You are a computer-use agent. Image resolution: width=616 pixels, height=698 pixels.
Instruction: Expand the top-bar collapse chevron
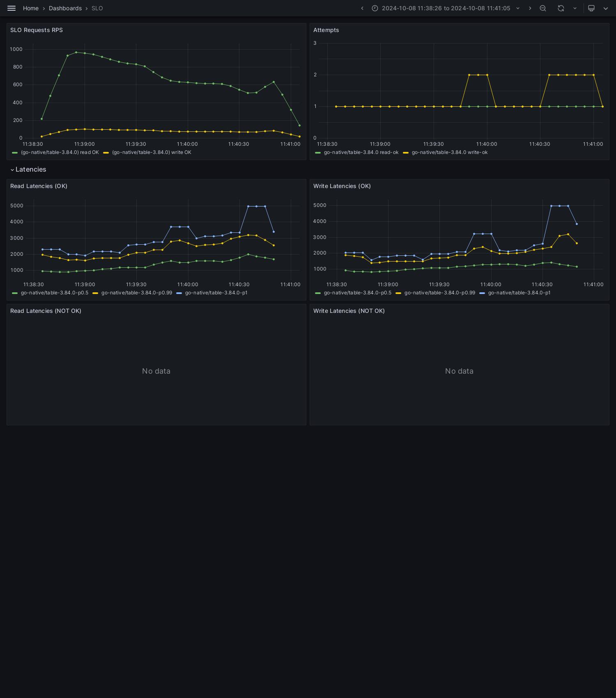coord(606,8)
